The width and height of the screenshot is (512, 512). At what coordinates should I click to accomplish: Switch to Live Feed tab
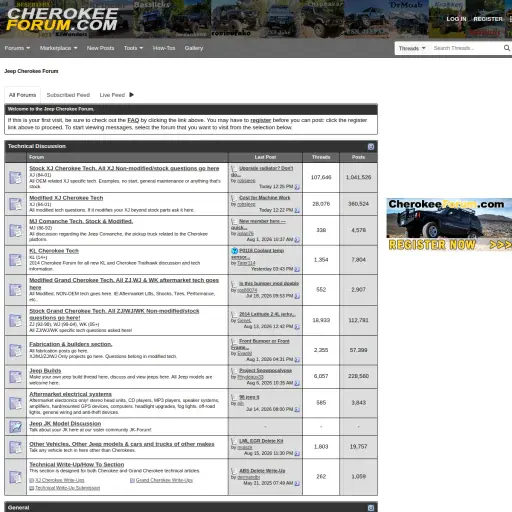pyautogui.click(x=112, y=95)
